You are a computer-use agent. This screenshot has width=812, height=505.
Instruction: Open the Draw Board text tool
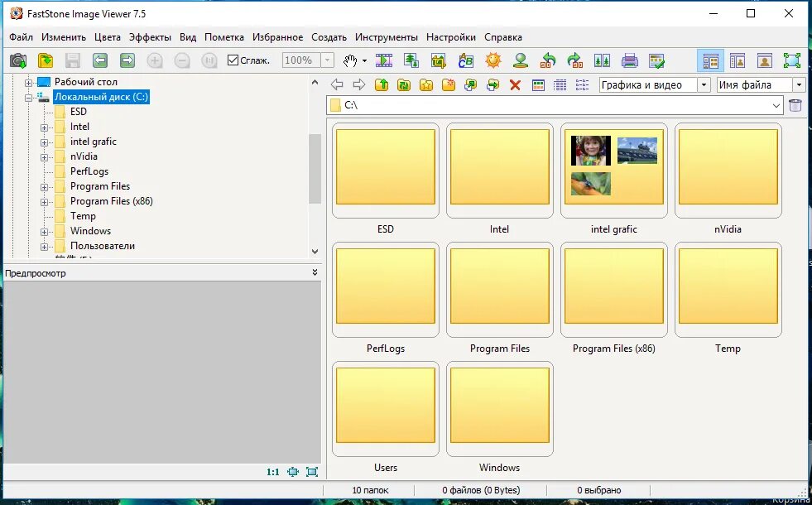pyautogui.click(x=465, y=60)
